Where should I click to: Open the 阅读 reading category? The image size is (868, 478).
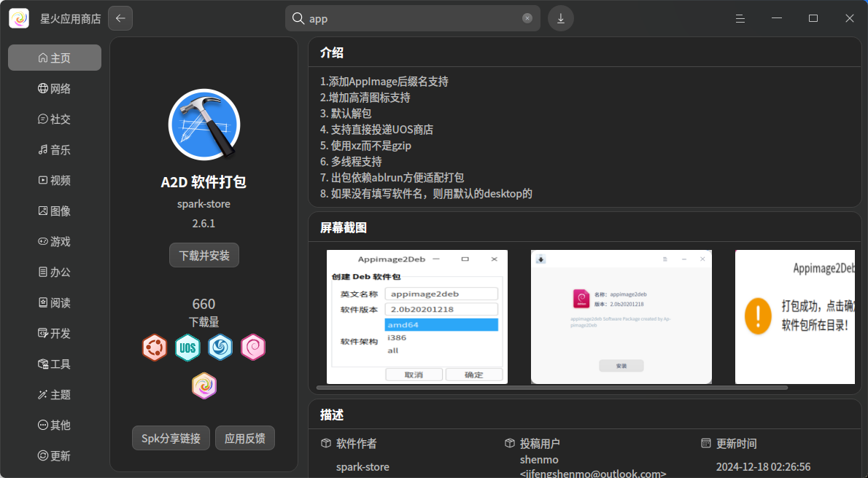[54, 302]
